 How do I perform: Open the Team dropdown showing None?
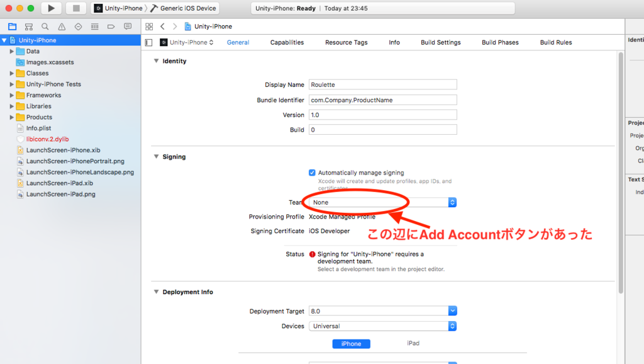[382, 202]
